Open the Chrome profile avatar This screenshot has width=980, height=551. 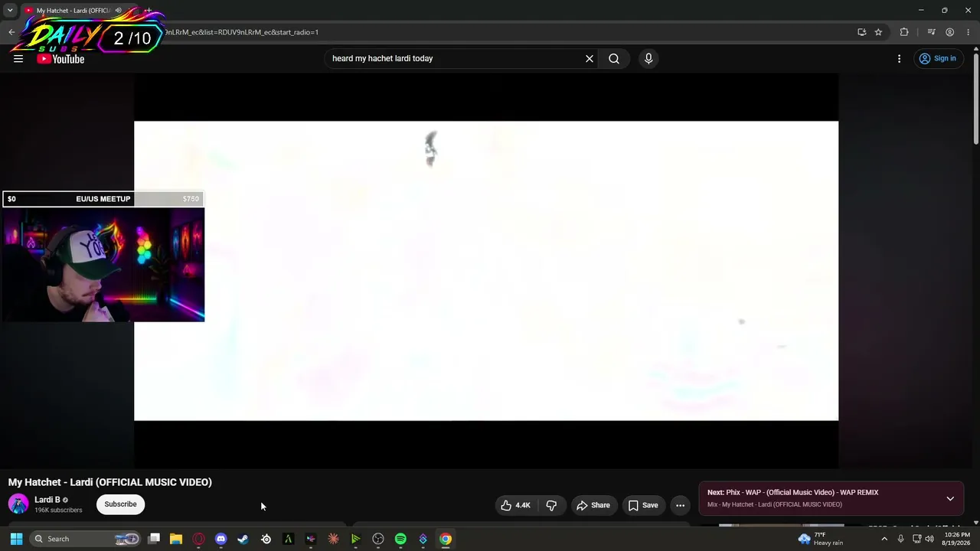[949, 32]
